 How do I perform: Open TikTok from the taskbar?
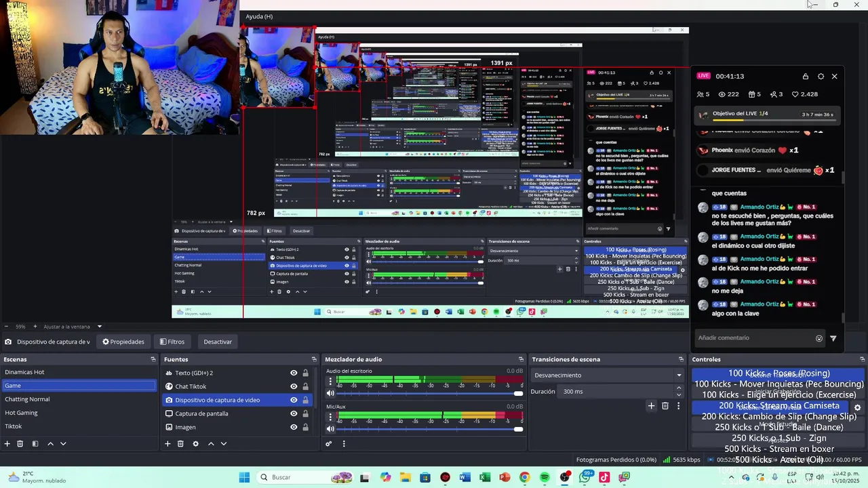pyautogui.click(x=604, y=477)
